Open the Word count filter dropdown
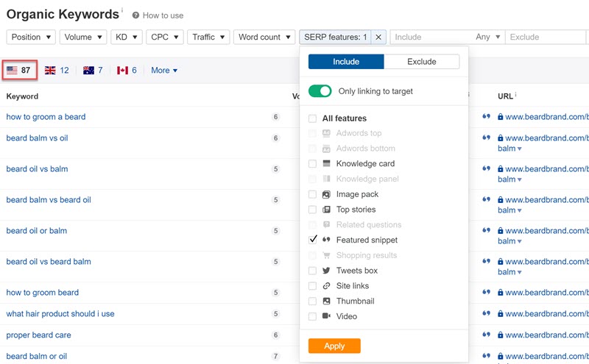Screen dimensions: 589x364 [264, 38]
